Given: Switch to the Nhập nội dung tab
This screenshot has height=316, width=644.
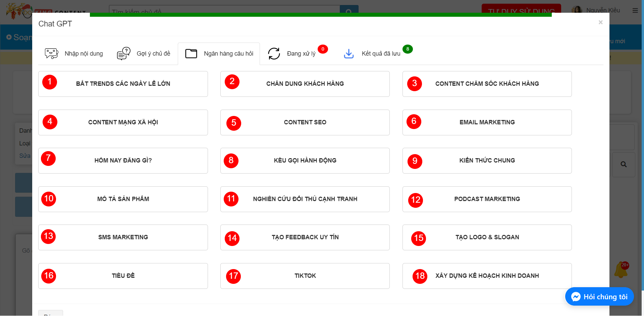Looking at the screenshot, I should (74, 54).
